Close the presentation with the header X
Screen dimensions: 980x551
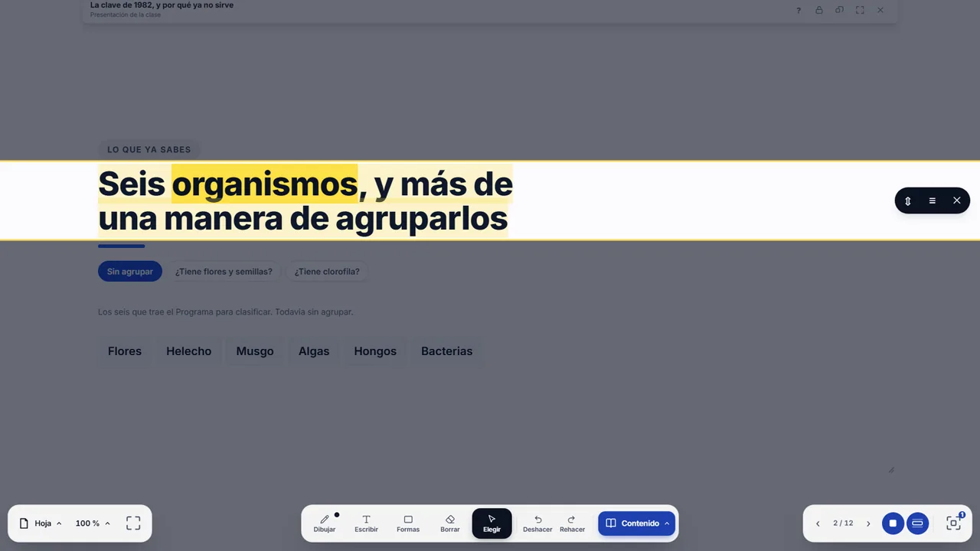point(880,10)
